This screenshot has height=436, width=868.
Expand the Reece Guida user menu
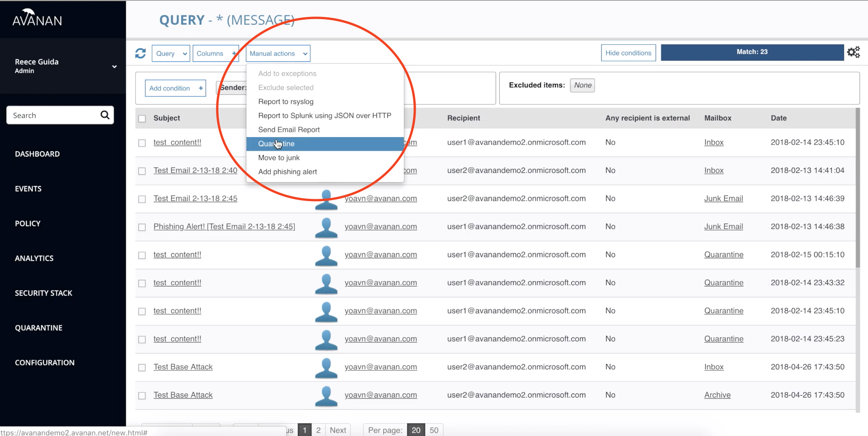point(114,66)
